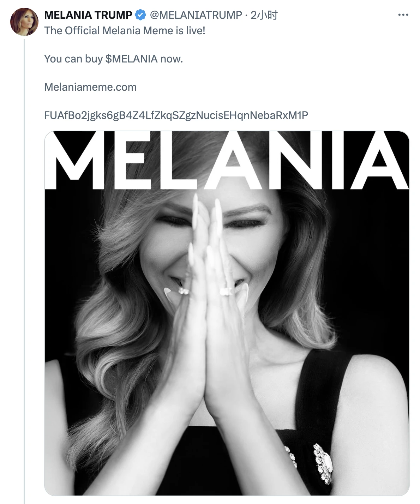Open the profile avatar picture
The height and width of the screenshot is (504, 420).
(24, 22)
